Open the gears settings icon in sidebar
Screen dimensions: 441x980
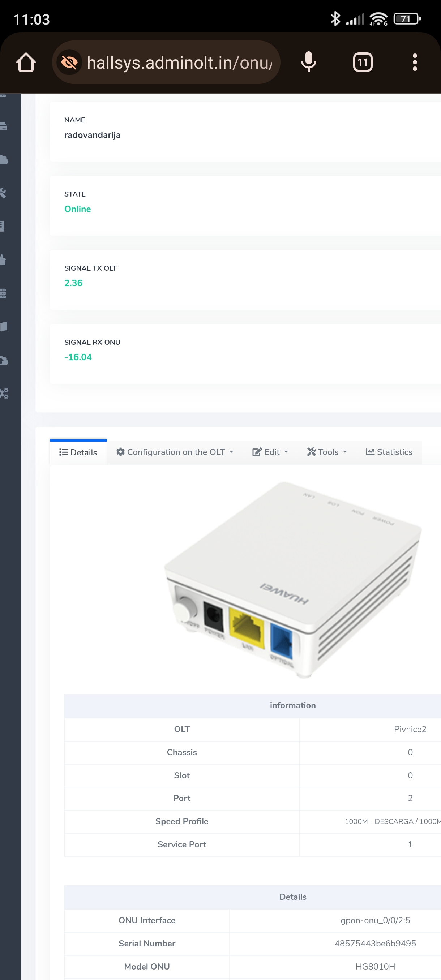click(4, 394)
